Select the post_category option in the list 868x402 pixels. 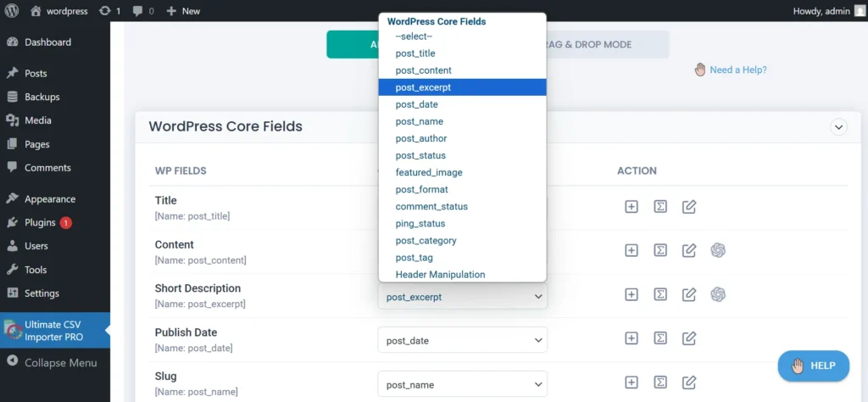tap(426, 240)
